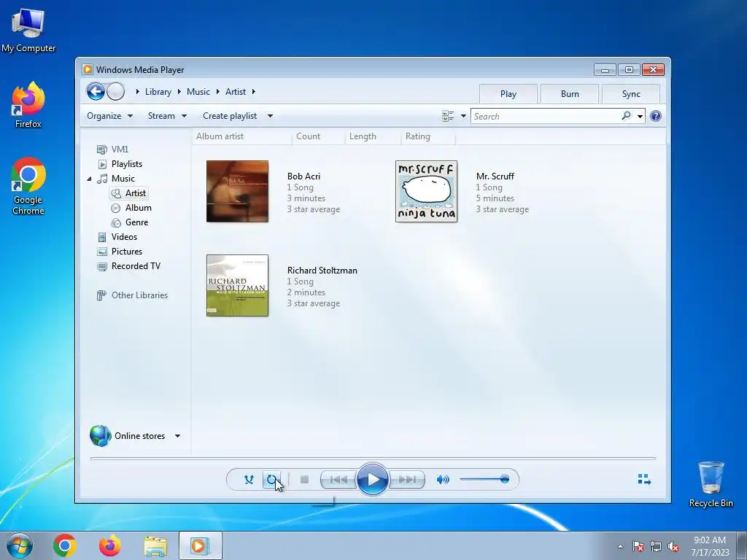Adjust the volume slider
Viewport: 747px width, 560px height.
coord(484,479)
